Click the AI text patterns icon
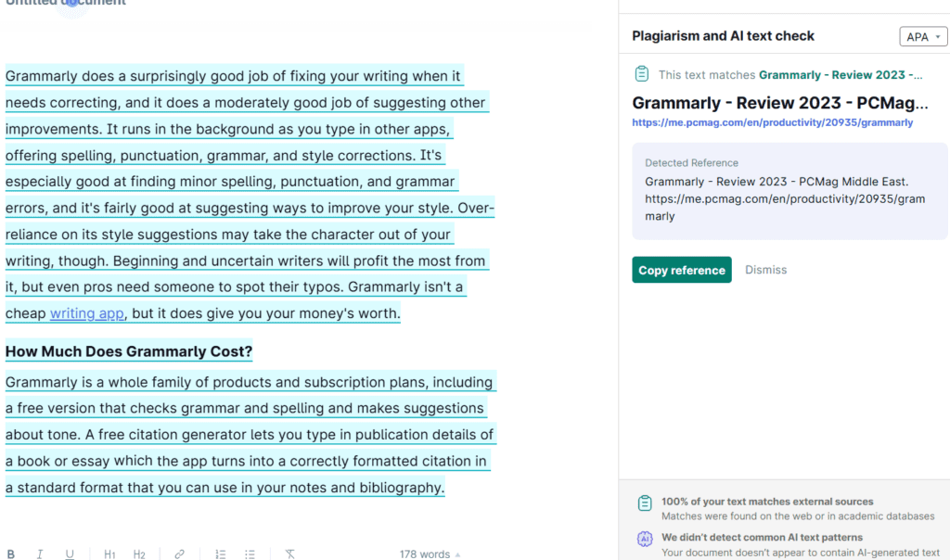 [645, 539]
